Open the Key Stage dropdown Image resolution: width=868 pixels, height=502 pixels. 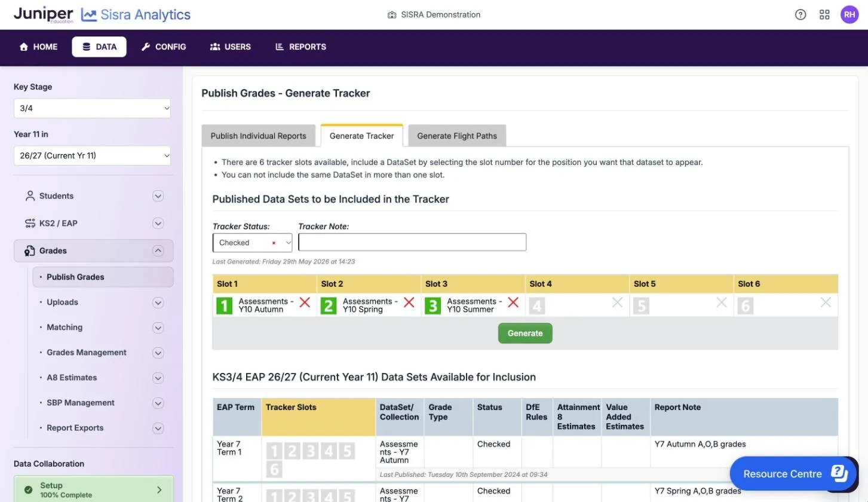coord(92,108)
